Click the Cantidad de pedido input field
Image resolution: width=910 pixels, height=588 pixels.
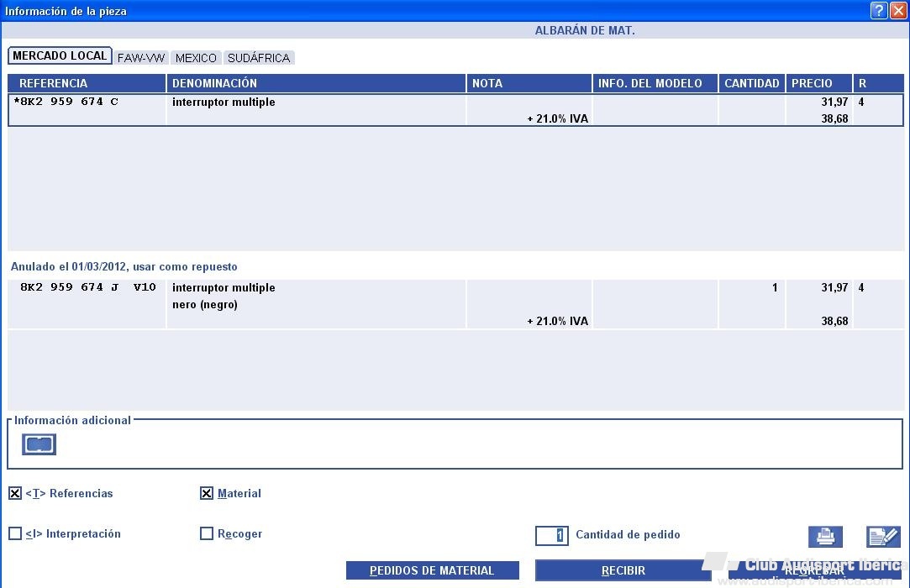tap(551, 535)
